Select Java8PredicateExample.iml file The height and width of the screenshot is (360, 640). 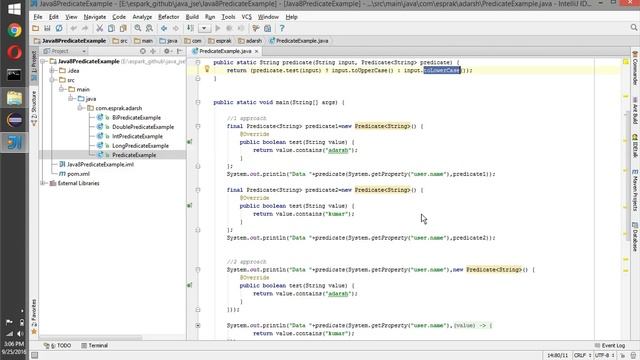[100, 164]
